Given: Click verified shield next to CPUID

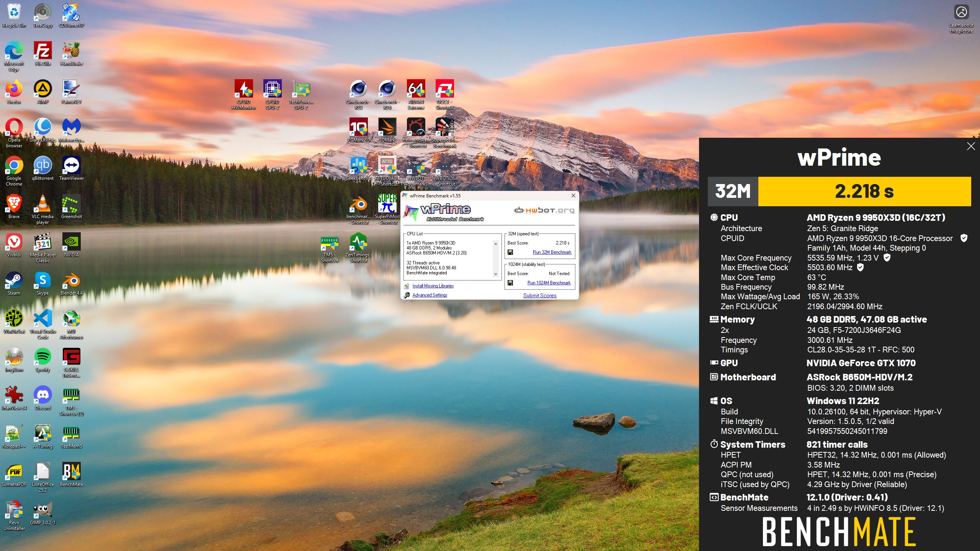Looking at the screenshot, I should tap(964, 238).
